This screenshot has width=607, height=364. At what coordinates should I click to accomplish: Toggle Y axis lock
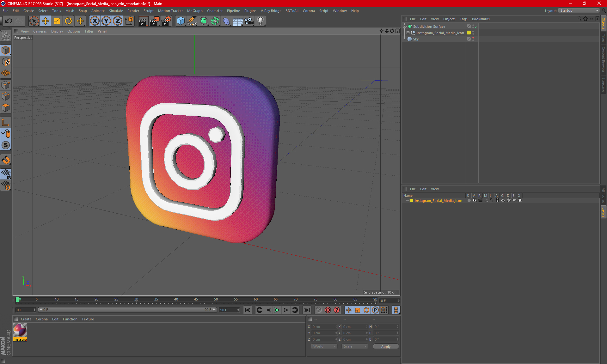point(106,21)
